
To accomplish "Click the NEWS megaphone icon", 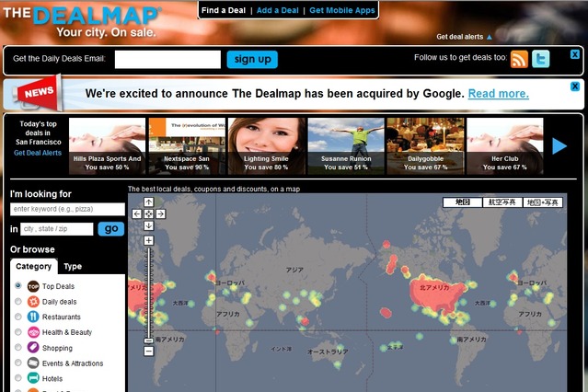I will click(38, 93).
